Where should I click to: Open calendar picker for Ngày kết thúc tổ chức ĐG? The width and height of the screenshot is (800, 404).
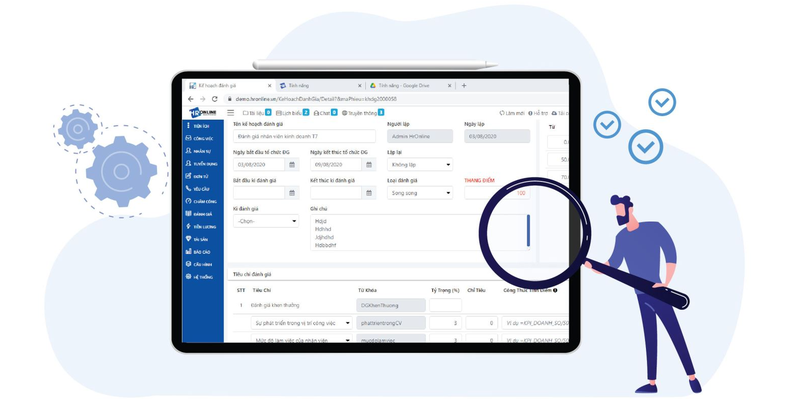[x=368, y=165]
